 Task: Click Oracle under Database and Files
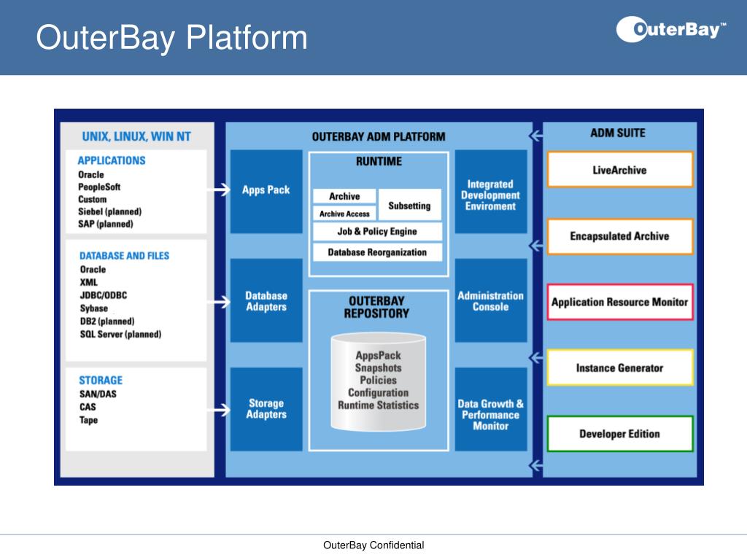[x=93, y=270]
